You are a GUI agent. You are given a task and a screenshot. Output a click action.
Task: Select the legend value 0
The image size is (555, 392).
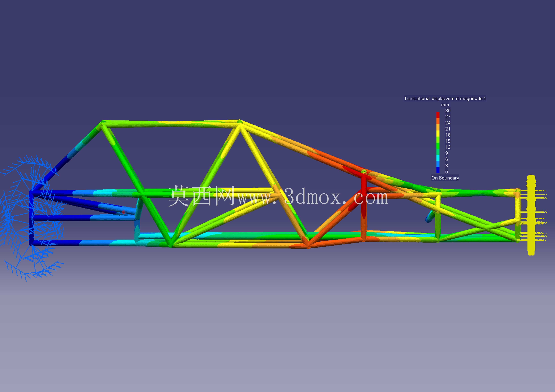(446, 172)
